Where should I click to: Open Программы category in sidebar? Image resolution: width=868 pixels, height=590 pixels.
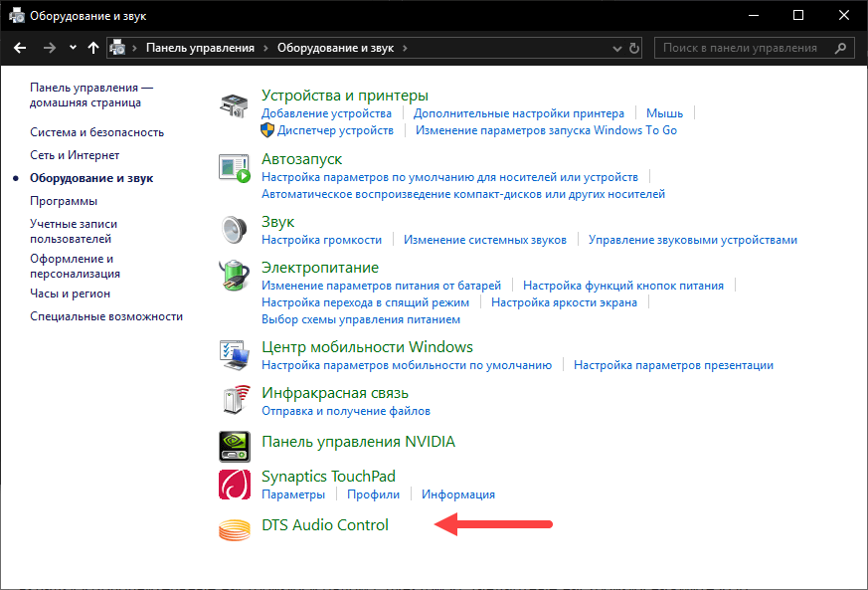pyautogui.click(x=64, y=201)
